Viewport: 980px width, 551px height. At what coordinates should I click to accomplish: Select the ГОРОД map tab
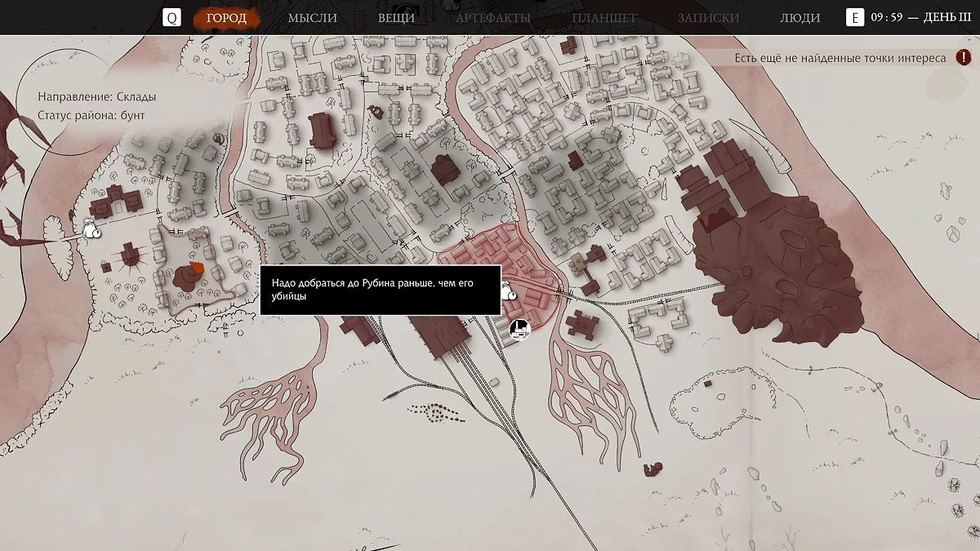(226, 18)
